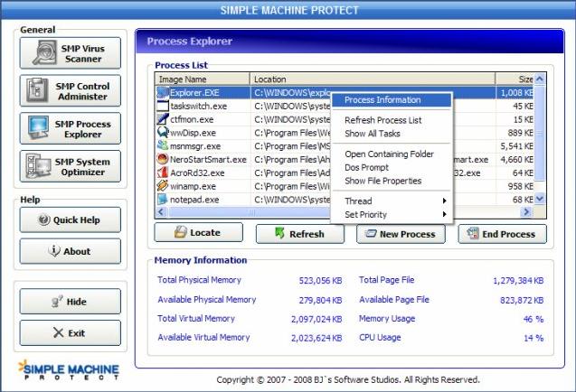Select the NeroStartSmart.exe row name
Screen dimensions: 576x392
tap(208, 160)
